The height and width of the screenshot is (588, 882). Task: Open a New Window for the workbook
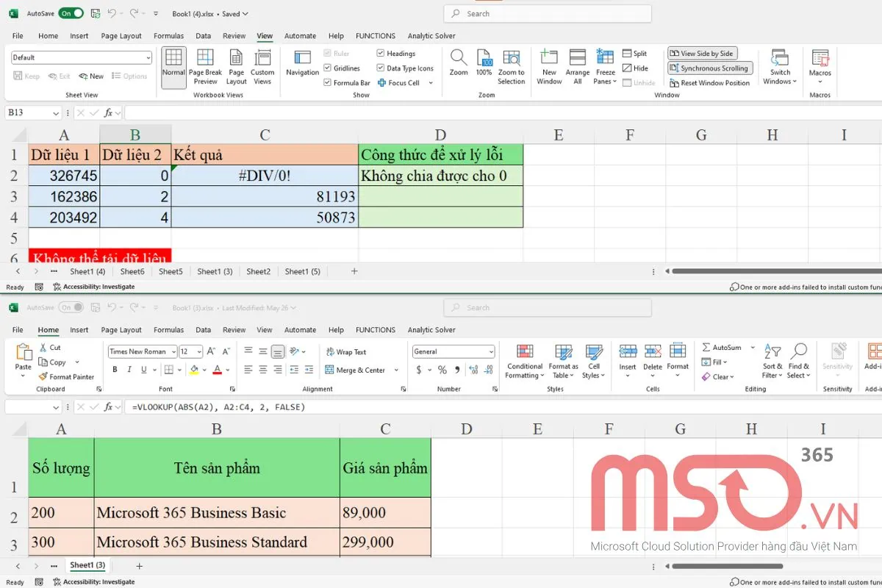click(x=548, y=66)
